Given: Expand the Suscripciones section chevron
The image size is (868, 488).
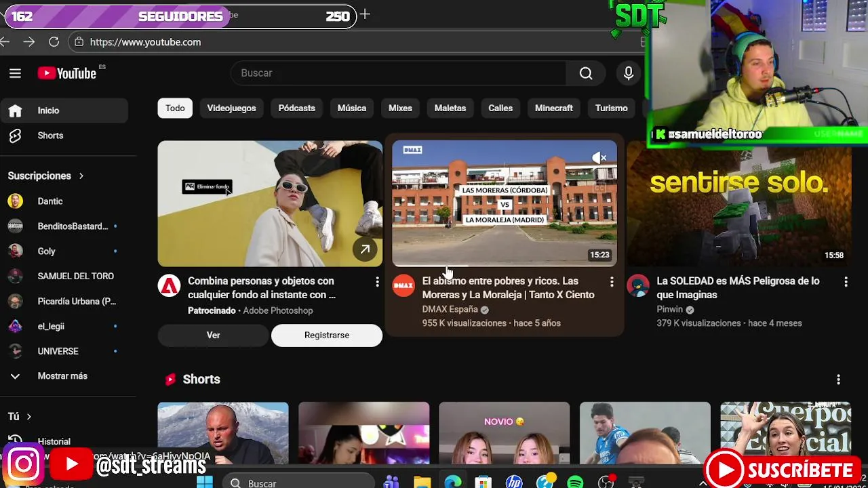Looking at the screenshot, I should 81,176.
